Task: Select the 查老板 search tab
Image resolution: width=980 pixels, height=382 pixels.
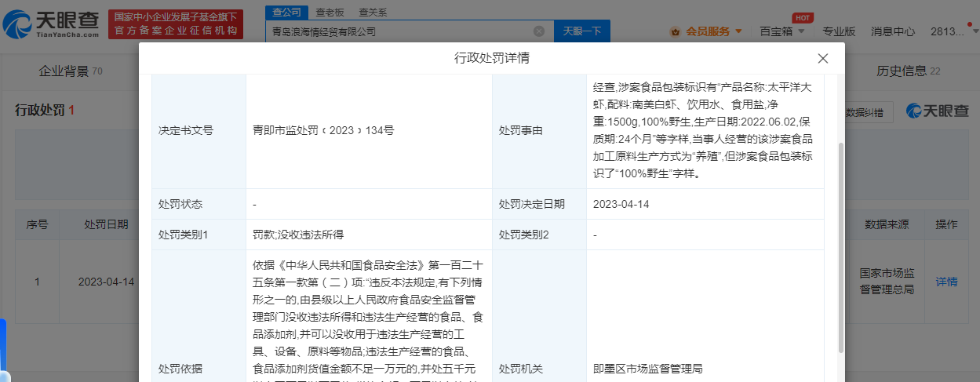Action: pyautogui.click(x=330, y=13)
